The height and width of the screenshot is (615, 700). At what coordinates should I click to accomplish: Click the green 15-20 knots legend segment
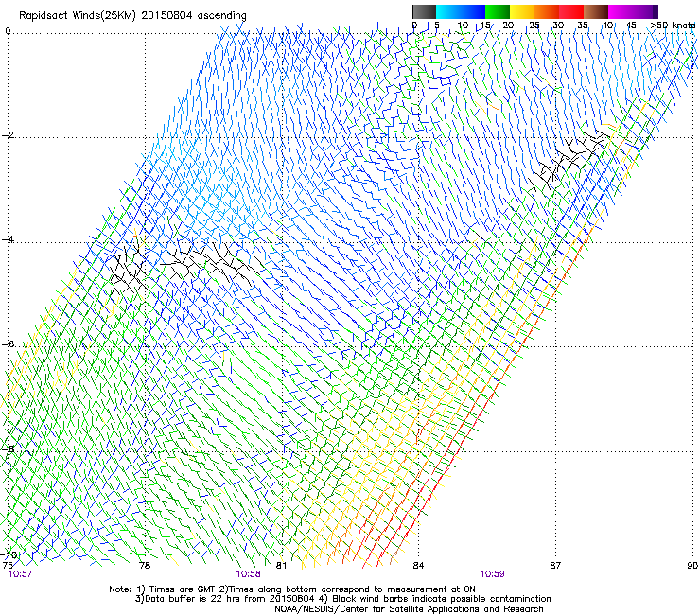(x=498, y=11)
